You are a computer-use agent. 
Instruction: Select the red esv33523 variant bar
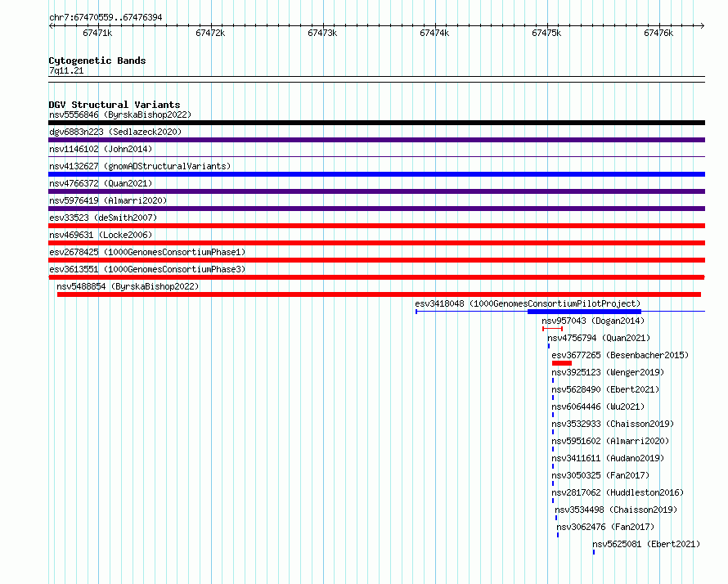[376, 226]
